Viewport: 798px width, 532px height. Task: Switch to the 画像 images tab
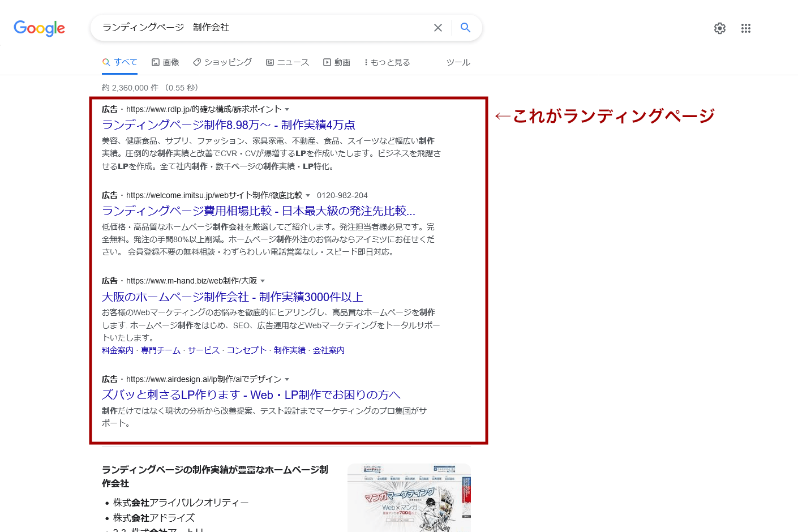165,62
